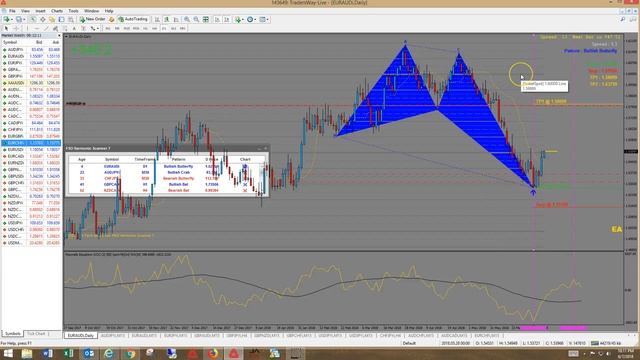Toggle the AutoTrading button
640x360 pixels.
133,19
